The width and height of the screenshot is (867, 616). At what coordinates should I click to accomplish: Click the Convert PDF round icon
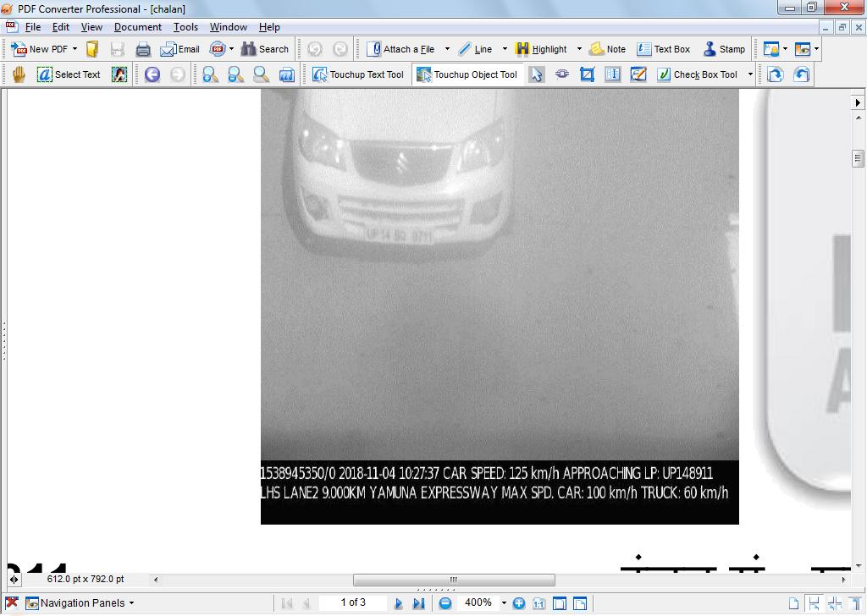click(x=218, y=49)
